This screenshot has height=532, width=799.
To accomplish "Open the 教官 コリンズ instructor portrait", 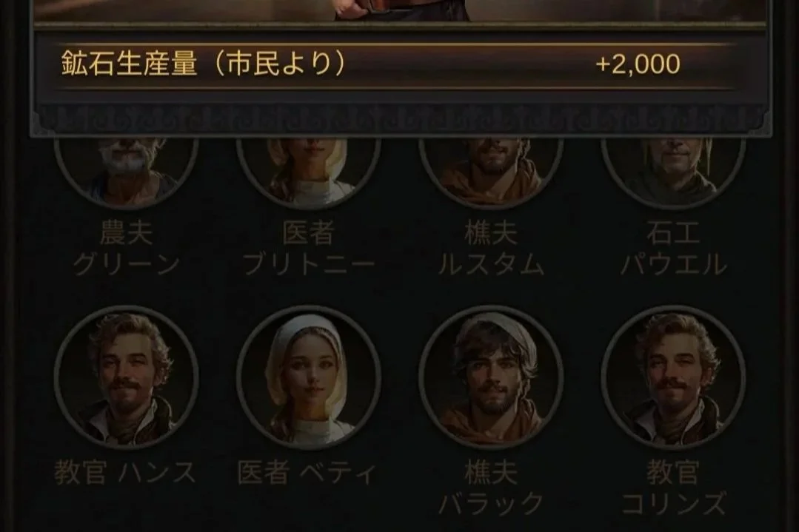I will point(673,377).
